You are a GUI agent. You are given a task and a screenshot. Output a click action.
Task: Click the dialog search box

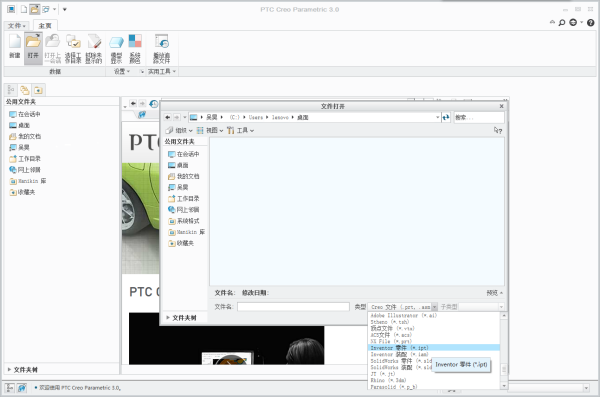pos(479,118)
